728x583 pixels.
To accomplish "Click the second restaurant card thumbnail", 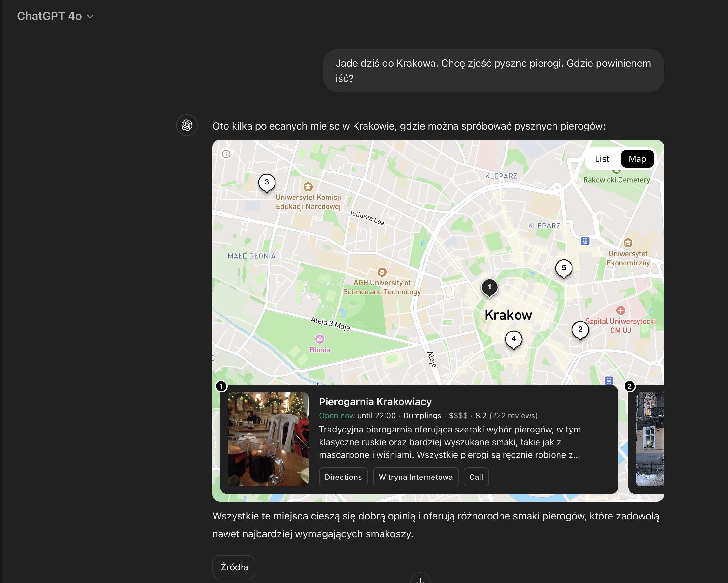I will click(650, 439).
